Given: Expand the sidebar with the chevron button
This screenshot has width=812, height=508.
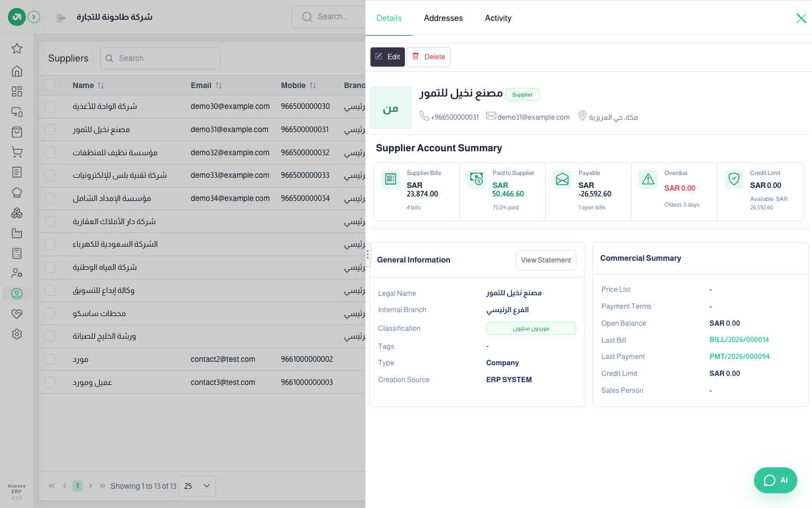Looking at the screenshot, I should point(34,17).
